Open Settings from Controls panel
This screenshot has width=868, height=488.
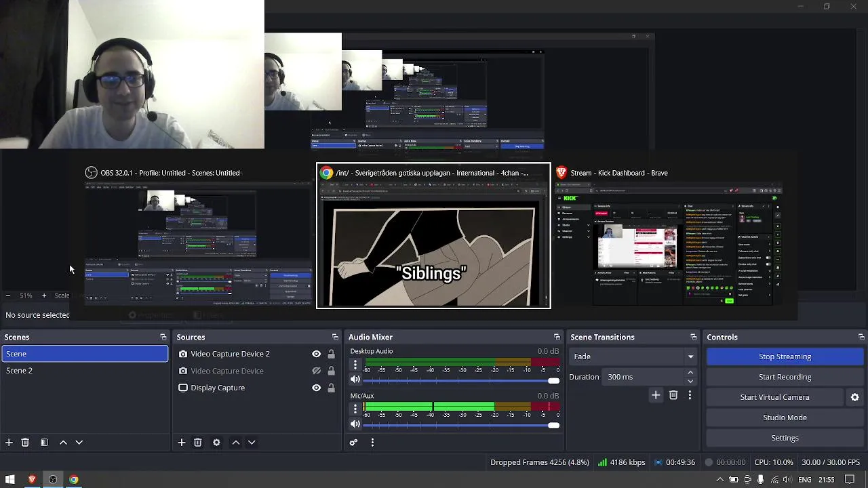click(x=785, y=438)
